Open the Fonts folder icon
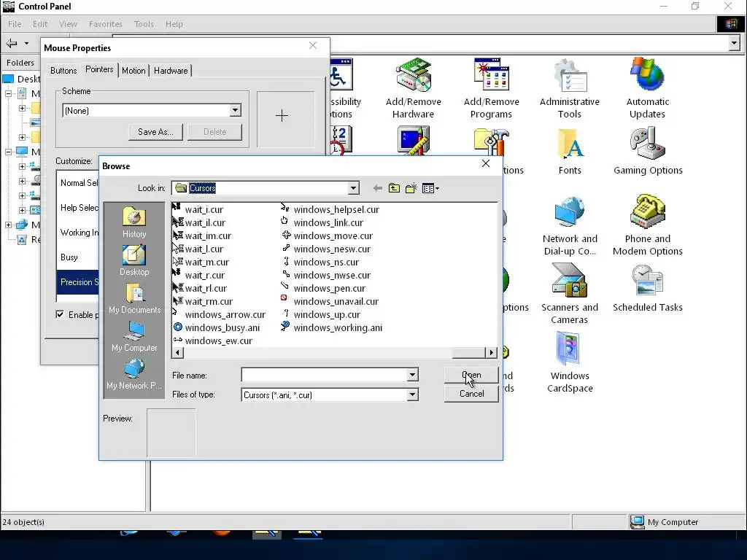 570,150
